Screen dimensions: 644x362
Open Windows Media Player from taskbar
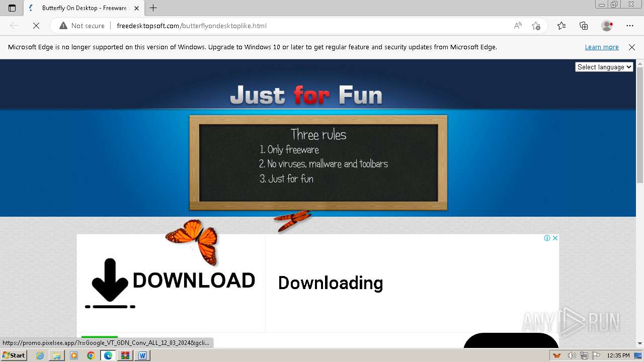tap(74, 355)
